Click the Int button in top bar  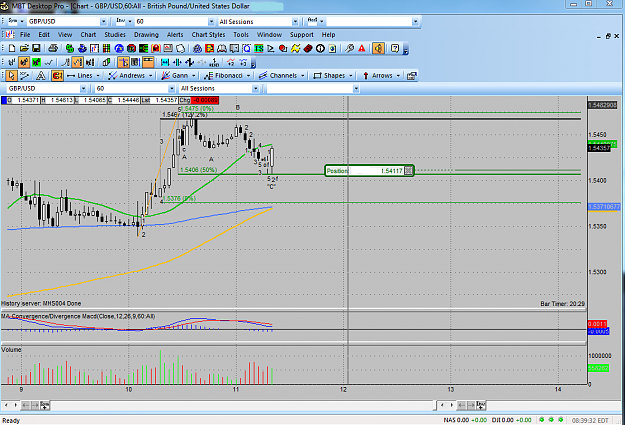click(x=120, y=21)
